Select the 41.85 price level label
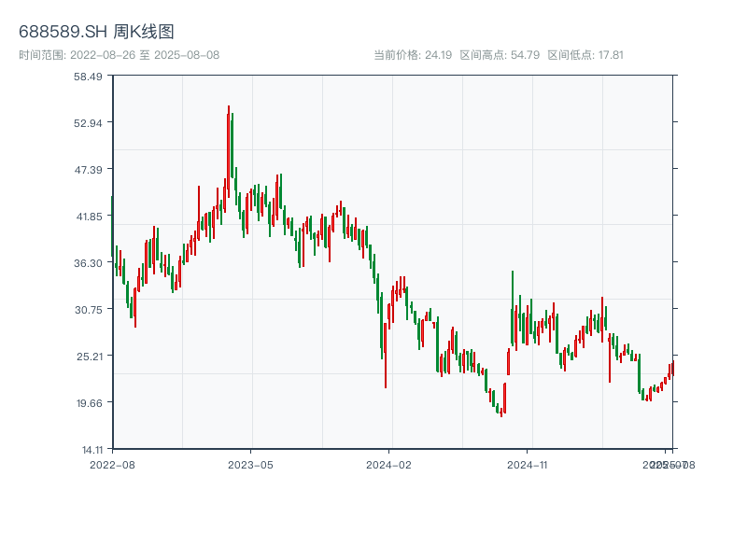 click(89, 217)
